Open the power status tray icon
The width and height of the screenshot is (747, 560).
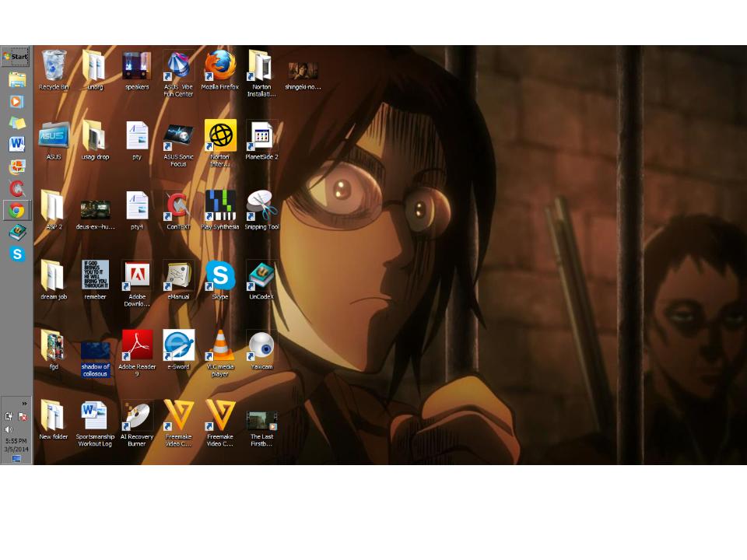coord(9,416)
